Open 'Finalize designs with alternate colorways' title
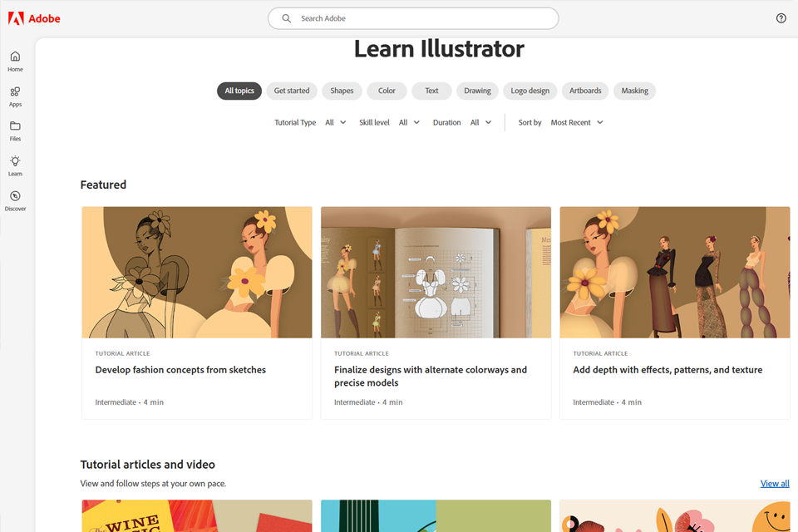The height and width of the screenshot is (532, 798). coord(431,377)
